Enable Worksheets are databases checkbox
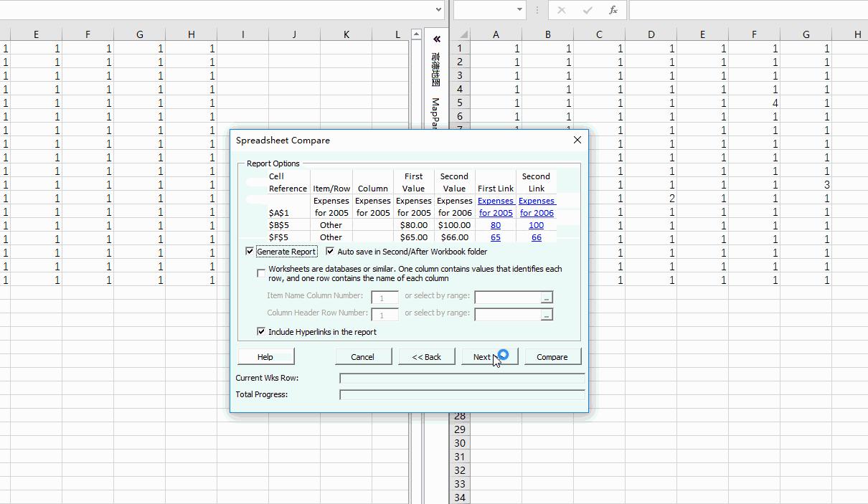The width and height of the screenshot is (868, 504). click(261, 273)
